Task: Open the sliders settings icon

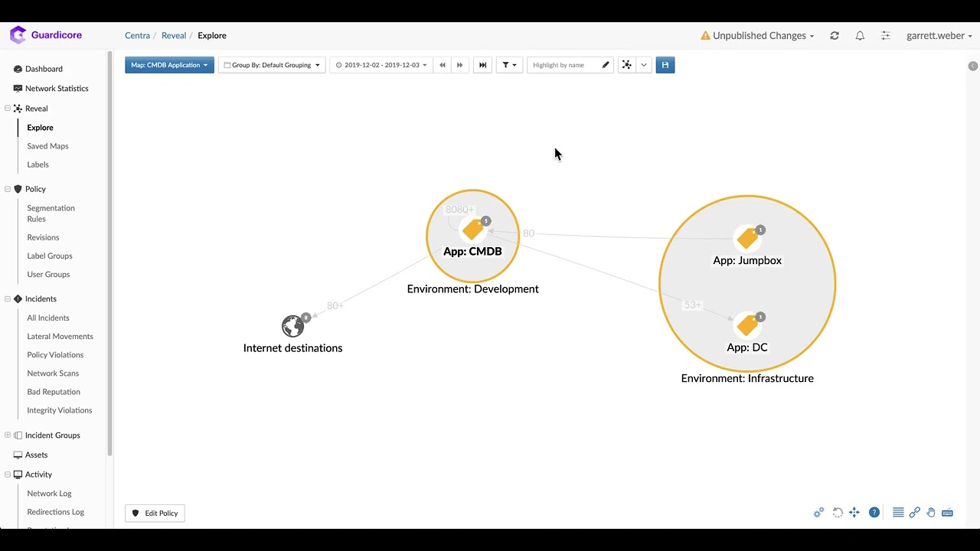Action: [x=885, y=36]
